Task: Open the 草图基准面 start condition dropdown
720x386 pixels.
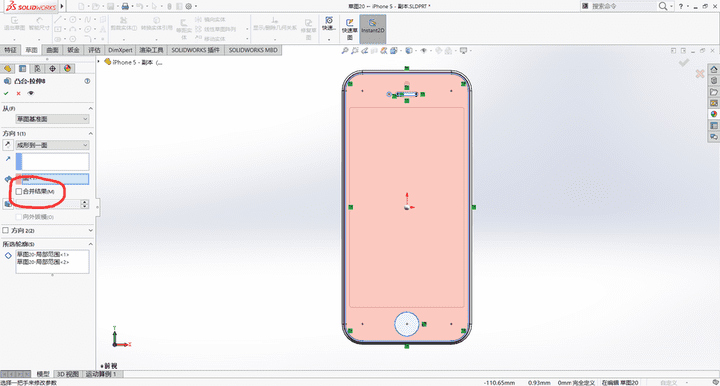Action: 52,119
